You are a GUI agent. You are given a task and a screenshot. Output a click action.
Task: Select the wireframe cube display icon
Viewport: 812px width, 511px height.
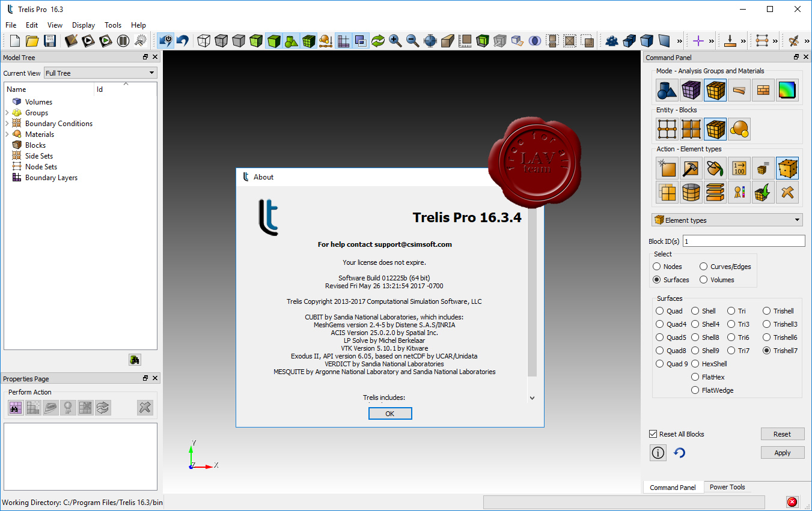204,41
